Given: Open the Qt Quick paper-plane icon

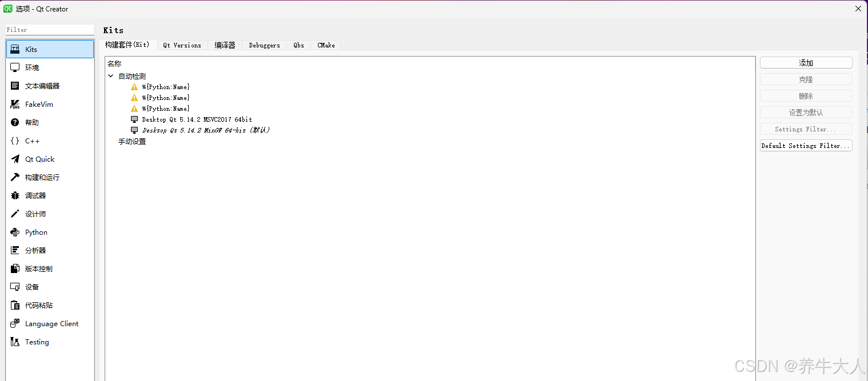Looking at the screenshot, I should 15,159.
